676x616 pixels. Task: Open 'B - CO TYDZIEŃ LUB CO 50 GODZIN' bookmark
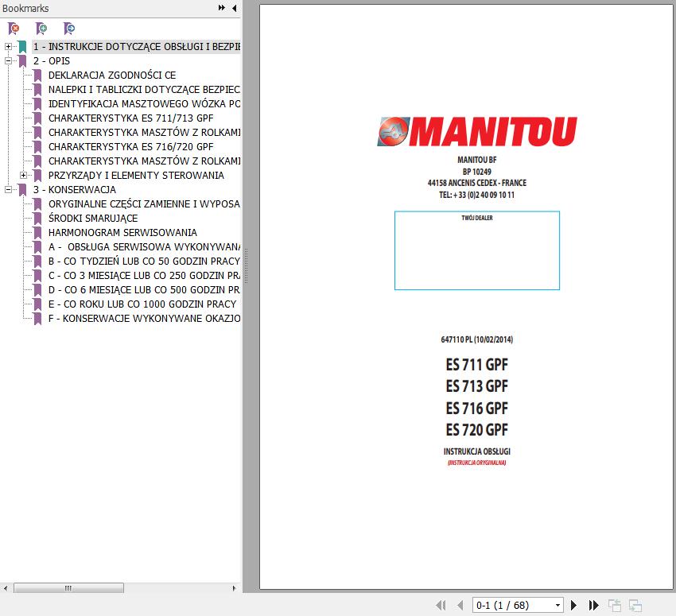(144, 262)
